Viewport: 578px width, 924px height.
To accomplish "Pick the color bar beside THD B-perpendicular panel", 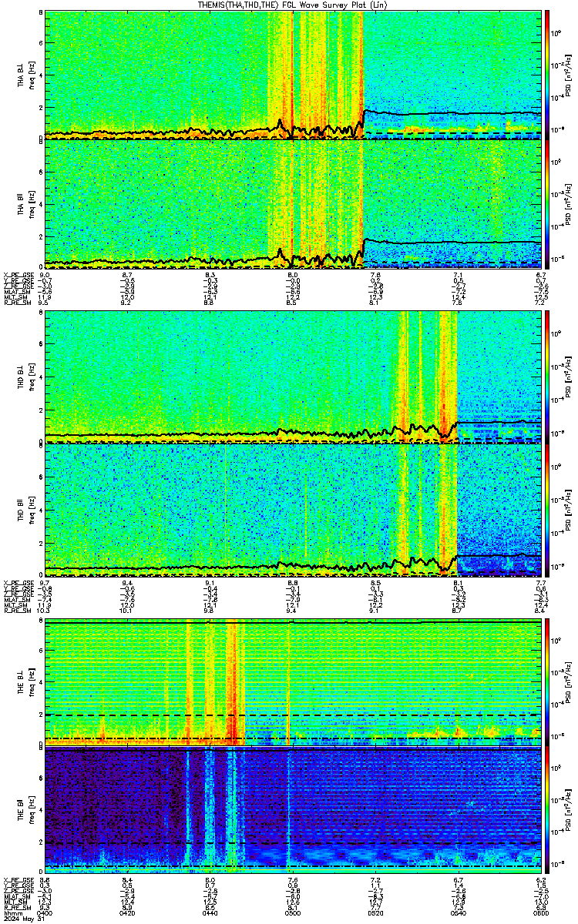I will [548, 377].
